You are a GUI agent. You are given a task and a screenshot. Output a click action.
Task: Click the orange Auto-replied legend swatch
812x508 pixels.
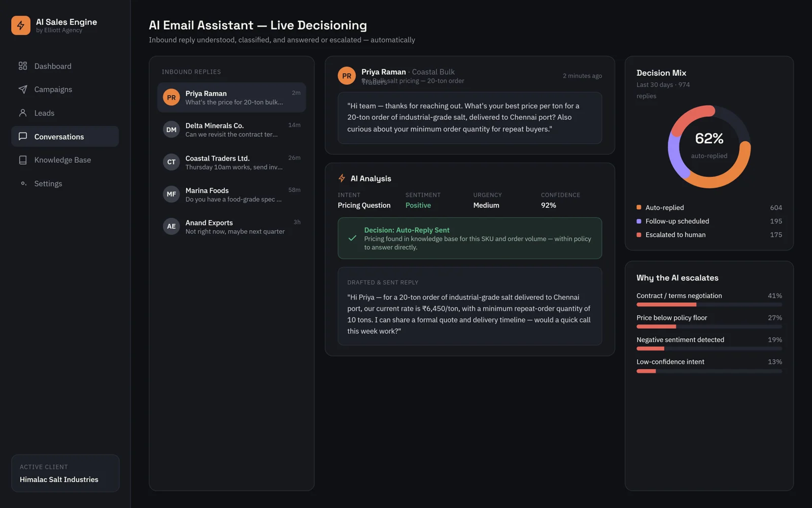click(x=639, y=207)
